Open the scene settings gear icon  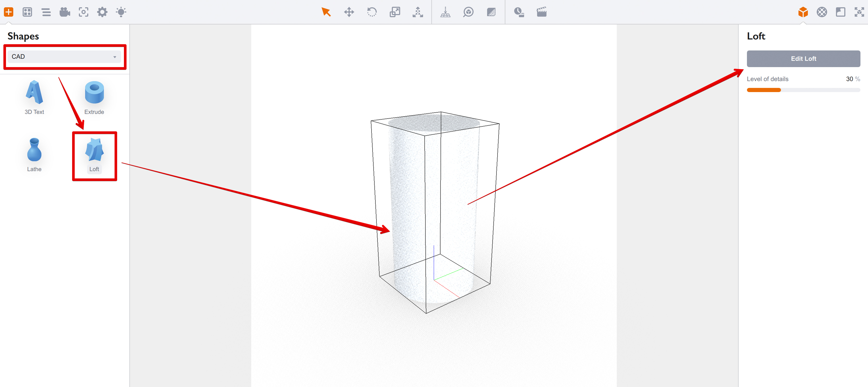tap(102, 12)
